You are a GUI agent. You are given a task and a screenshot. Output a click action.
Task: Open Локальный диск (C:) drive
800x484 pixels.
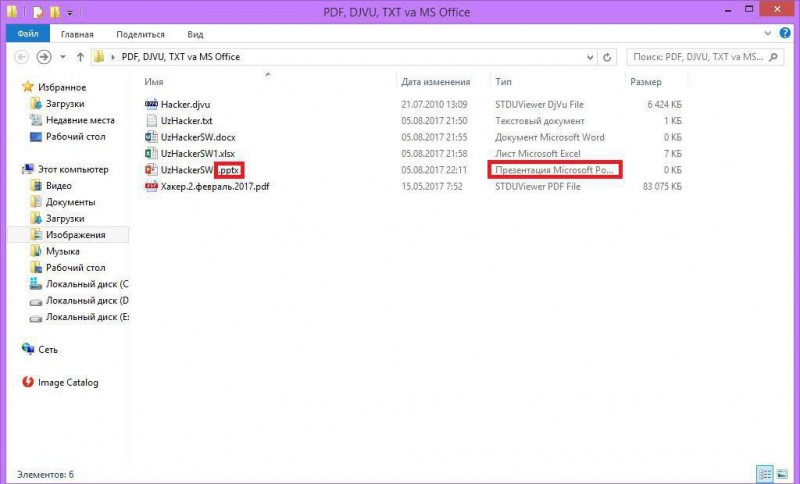[87, 284]
